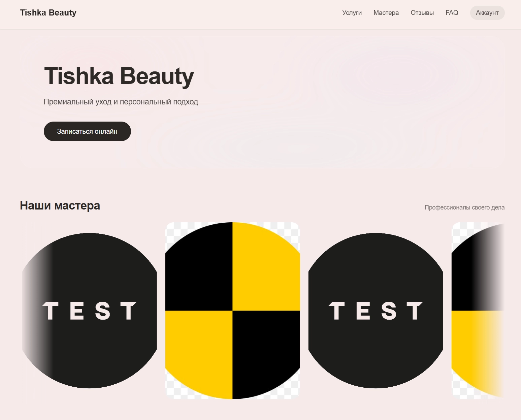Open the fully visible TEST master card
The image size is (521, 420).
(376, 311)
